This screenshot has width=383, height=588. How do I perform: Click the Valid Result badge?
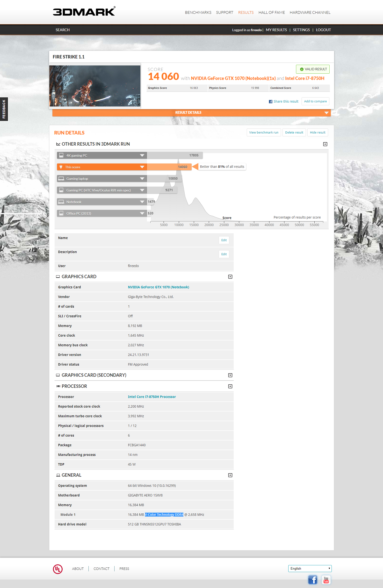tap(312, 69)
